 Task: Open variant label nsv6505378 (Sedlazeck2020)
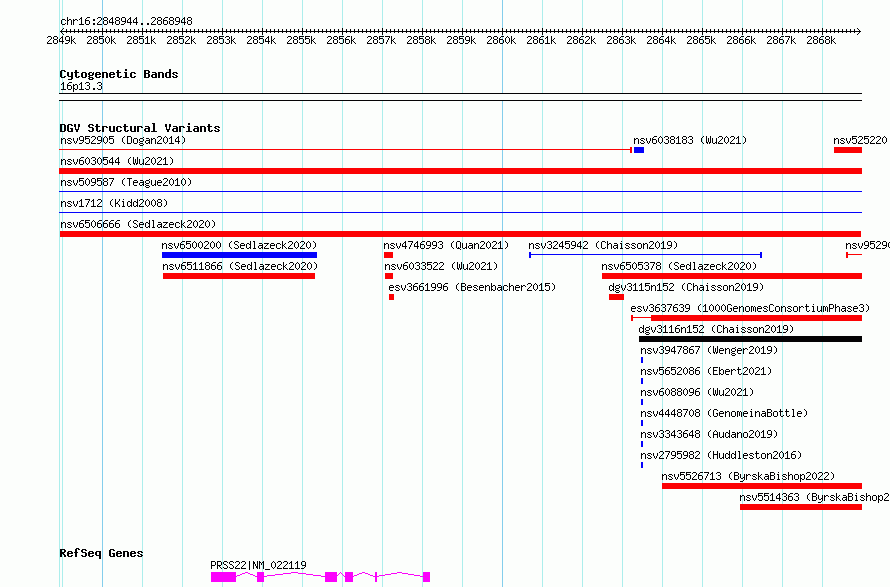coord(679,266)
